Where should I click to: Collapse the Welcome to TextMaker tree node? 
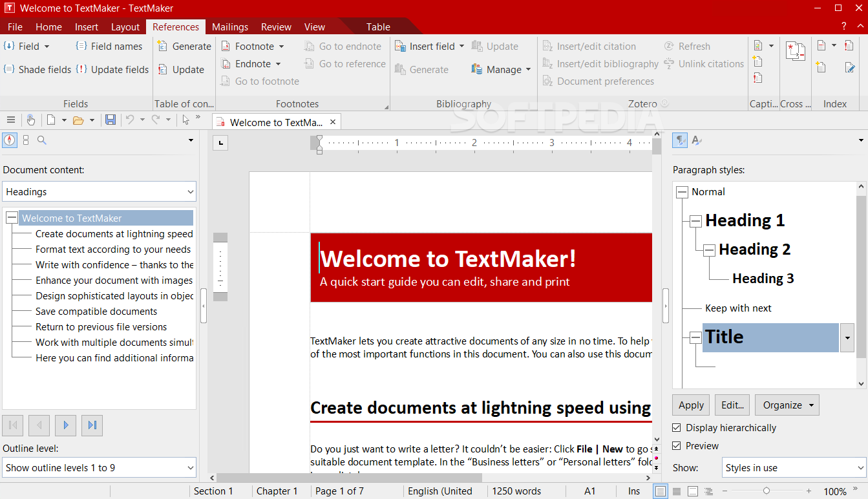(x=12, y=218)
